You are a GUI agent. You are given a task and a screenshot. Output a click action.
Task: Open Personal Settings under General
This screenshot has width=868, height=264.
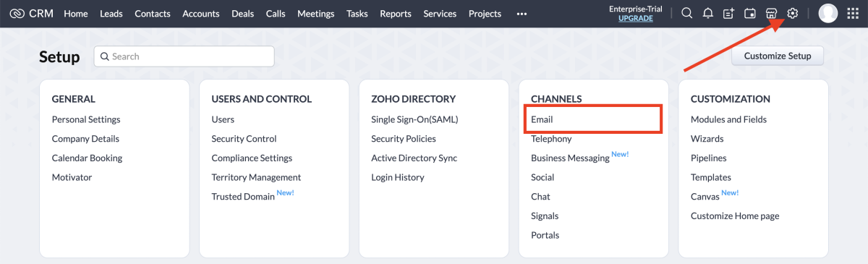86,119
